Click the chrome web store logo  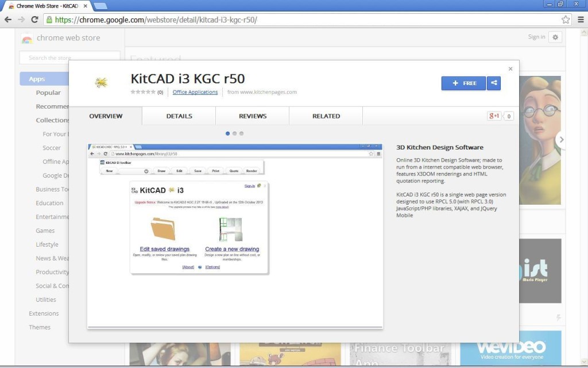pyautogui.click(x=61, y=38)
